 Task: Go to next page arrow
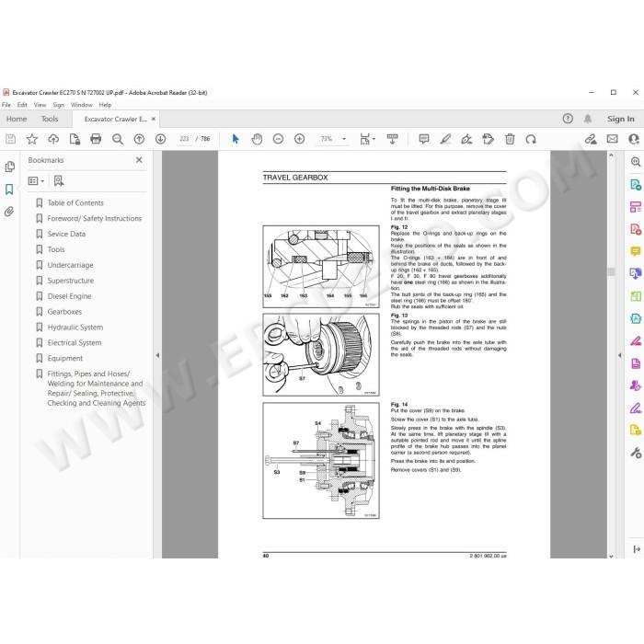pos(161,139)
